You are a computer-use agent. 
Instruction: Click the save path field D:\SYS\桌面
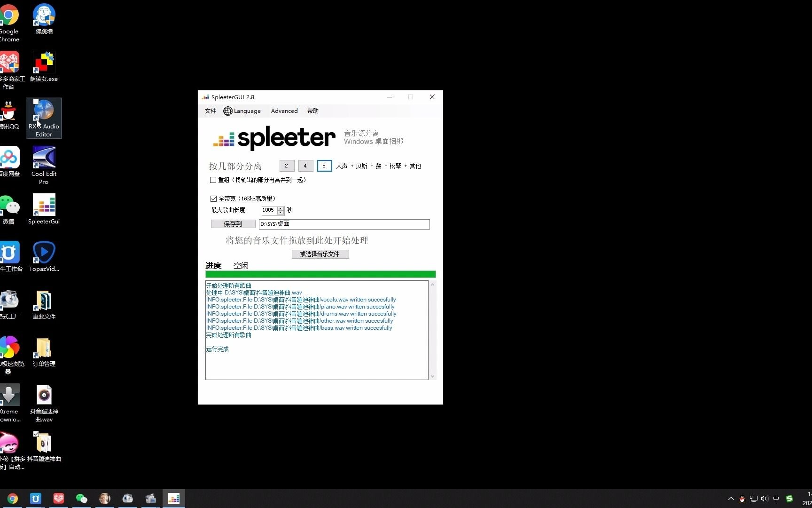point(344,224)
